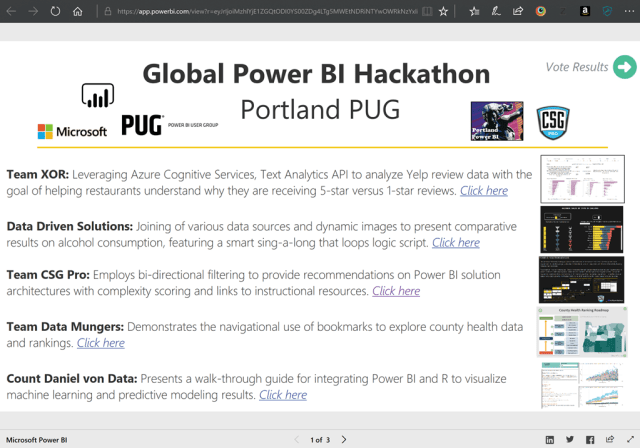Click the Team Data Mungers heading
The height and width of the screenshot is (448, 640).
coord(65,327)
